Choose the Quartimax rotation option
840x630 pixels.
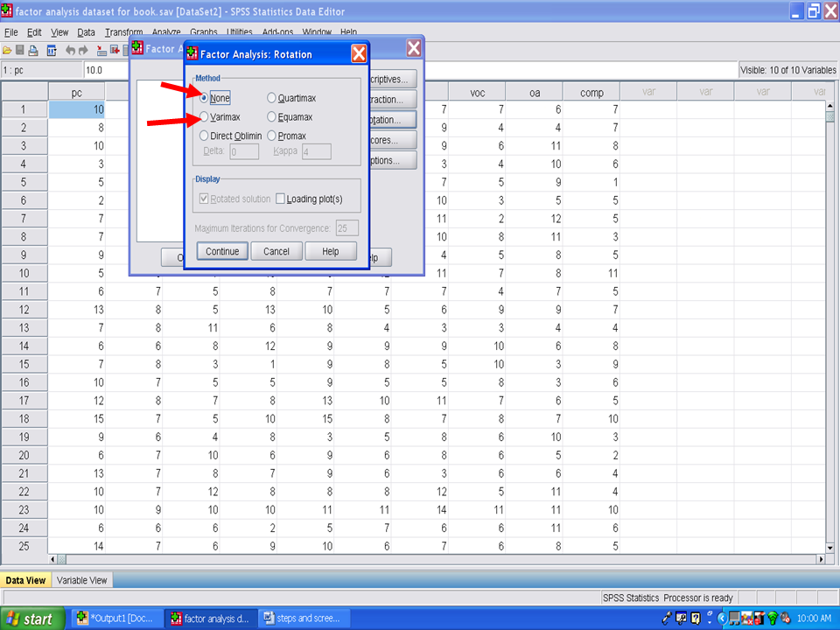point(271,98)
